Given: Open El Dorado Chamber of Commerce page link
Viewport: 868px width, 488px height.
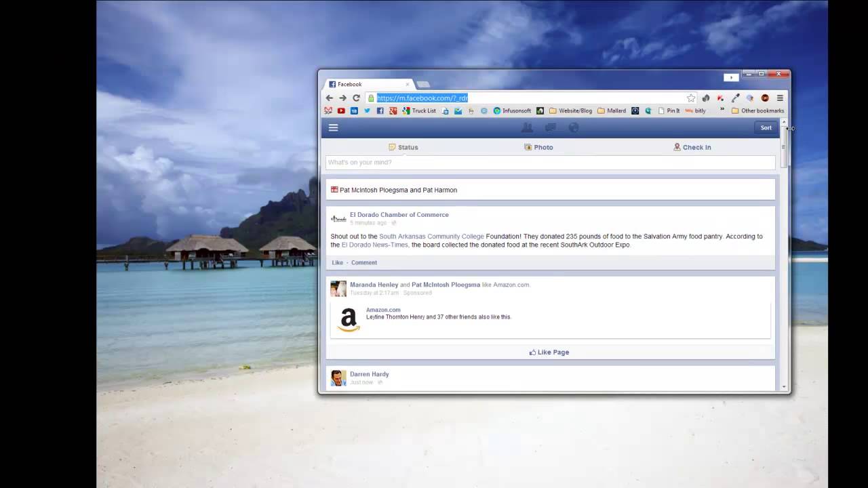Looking at the screenshot, I should point(399,215).
